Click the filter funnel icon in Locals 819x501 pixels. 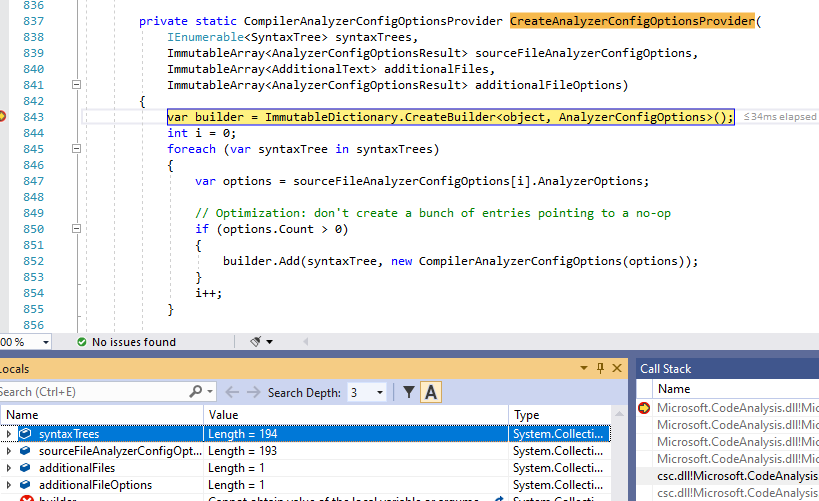(x=409, y=392)
